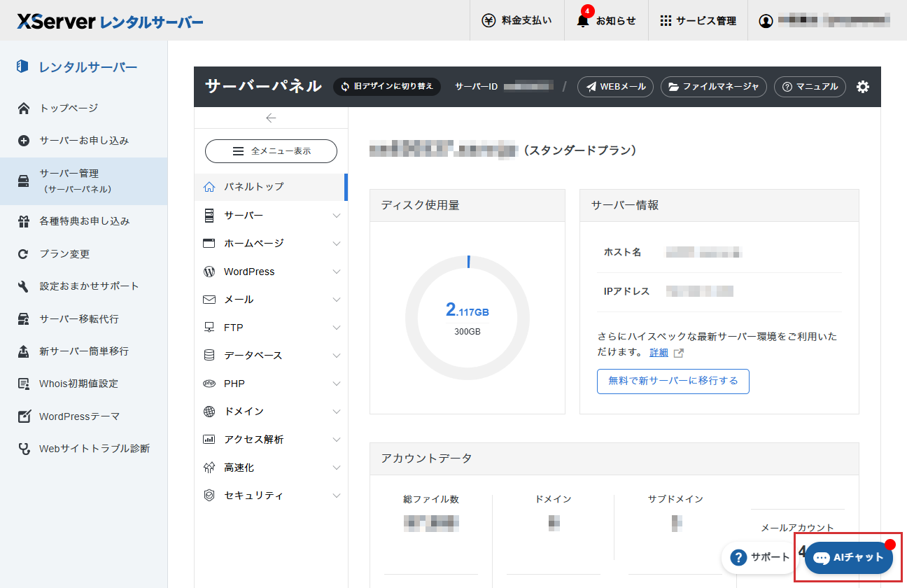
Task: Click 無料で新サーバーに移行する button
Action: point(673,381)
